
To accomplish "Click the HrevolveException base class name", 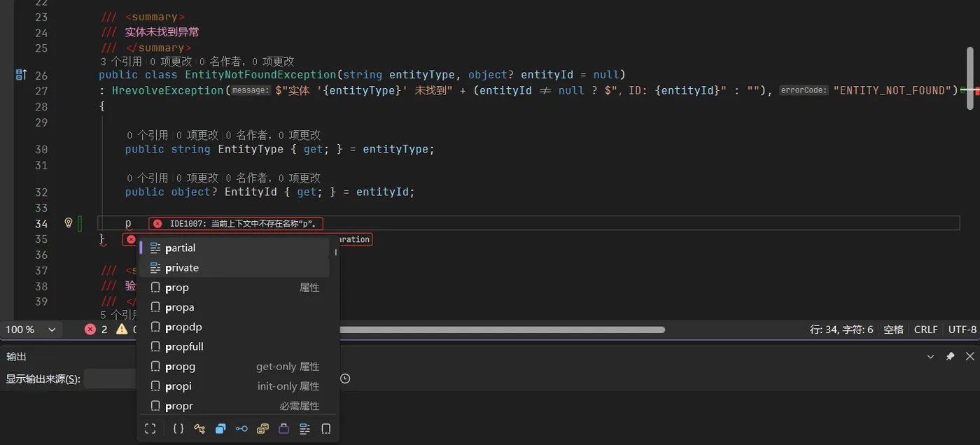I will click(x=167, y=90).
